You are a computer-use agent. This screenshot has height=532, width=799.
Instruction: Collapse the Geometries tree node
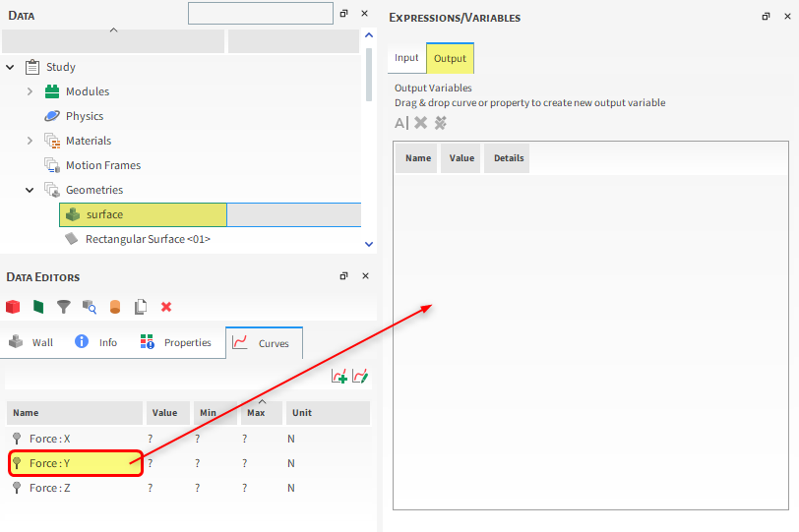(x=30, y=190)
